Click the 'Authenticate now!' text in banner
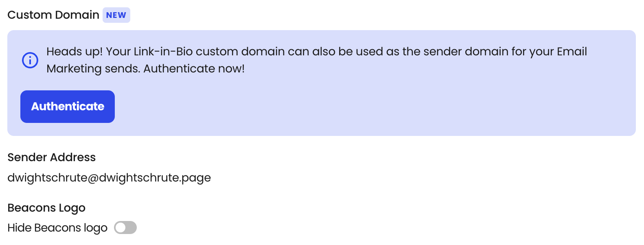This screenshot has width=644, height=245. 194,68
